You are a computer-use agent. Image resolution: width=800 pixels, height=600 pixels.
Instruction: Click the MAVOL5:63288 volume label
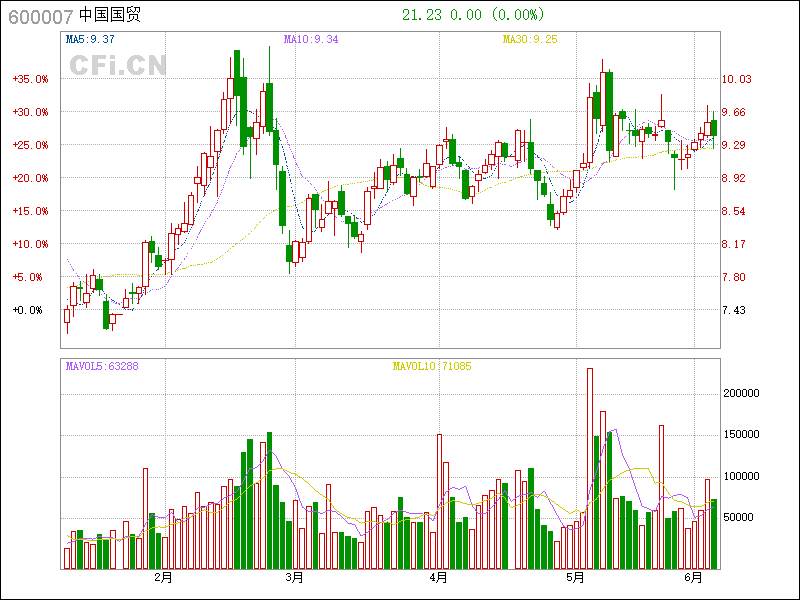pyautogui.click(x=102, y=366)
